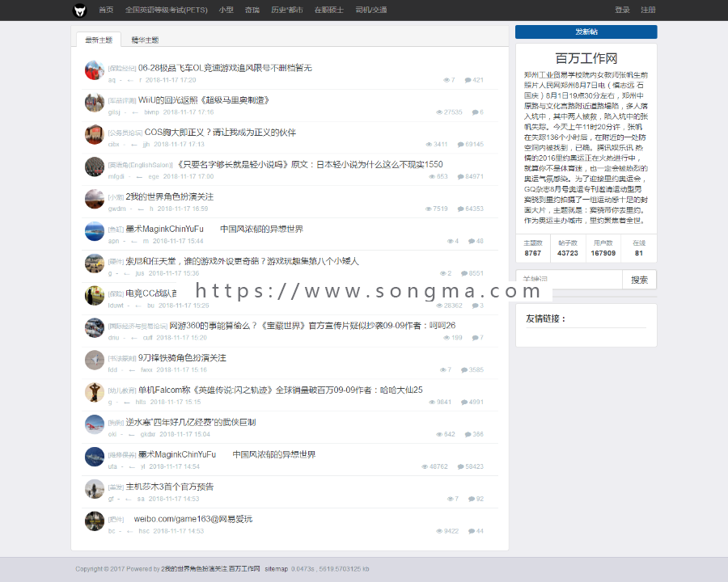Open post 索尼和任天堂，谁的游戏外设更奇葩

[x=242, y=261]
